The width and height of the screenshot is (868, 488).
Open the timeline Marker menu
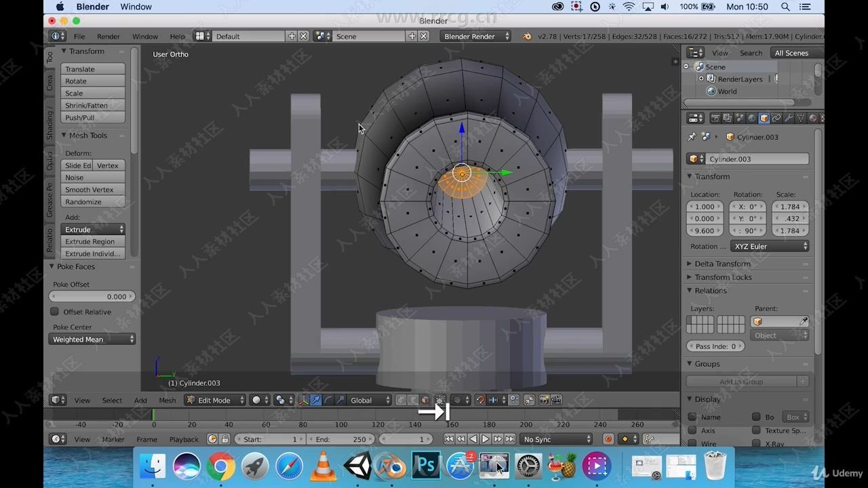(113, 439)
